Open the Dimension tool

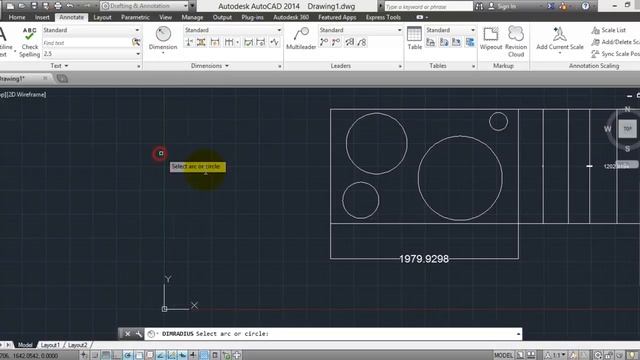(x=163, y=39)
